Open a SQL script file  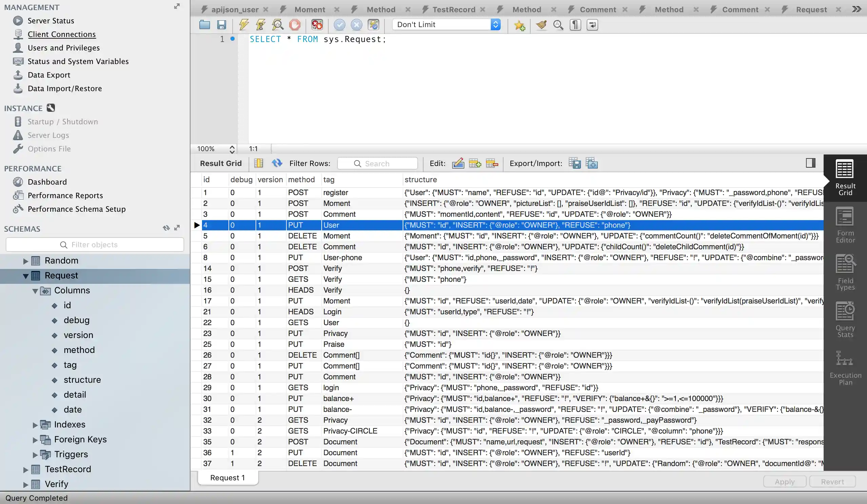pos(205,25)
